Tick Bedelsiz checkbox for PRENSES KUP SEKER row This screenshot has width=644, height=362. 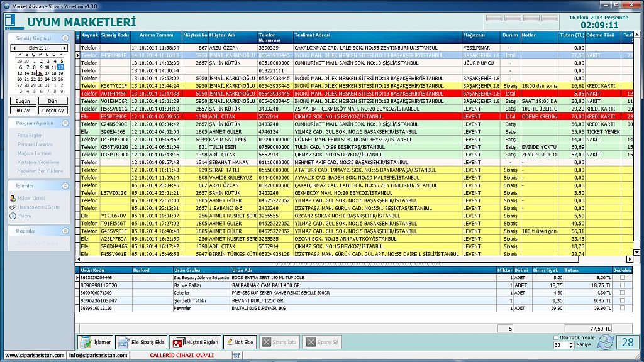point(622,293)
